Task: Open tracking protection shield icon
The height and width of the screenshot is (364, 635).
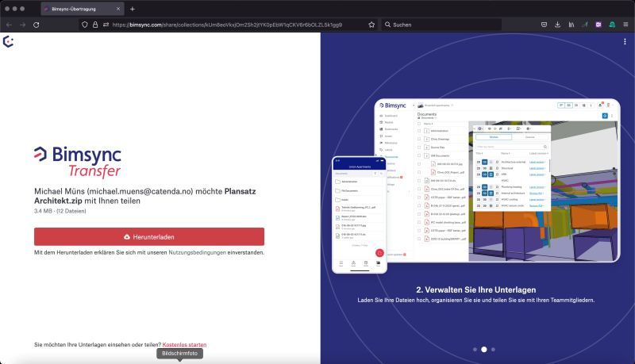Action: tap(85, 25)
